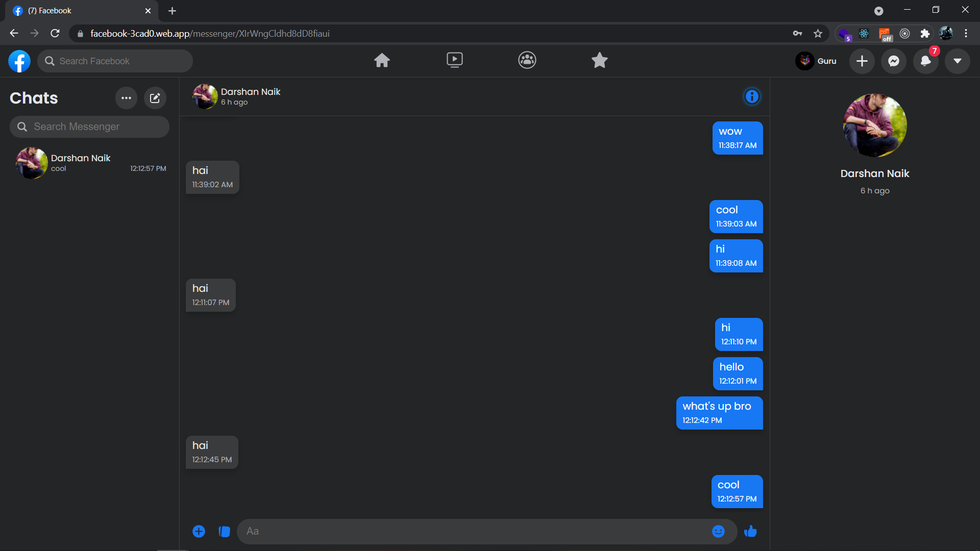Image resolution: width=980 pixels, height=551 pixels.
Task: Click the Create plus button in header
Action: (862, 61)
